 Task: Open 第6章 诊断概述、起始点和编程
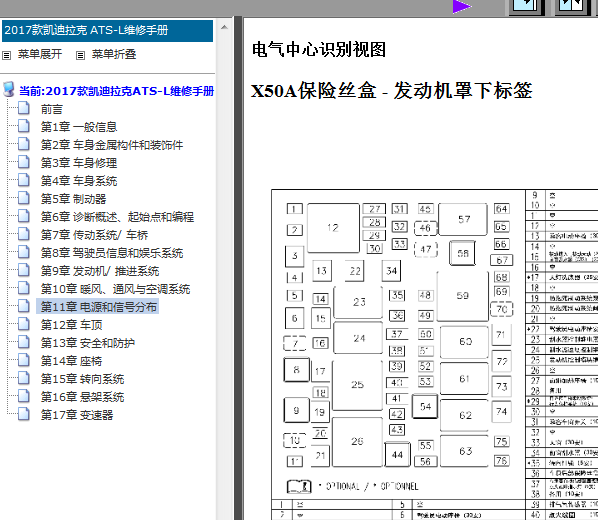pyautogui.click(x=117, y=217)
